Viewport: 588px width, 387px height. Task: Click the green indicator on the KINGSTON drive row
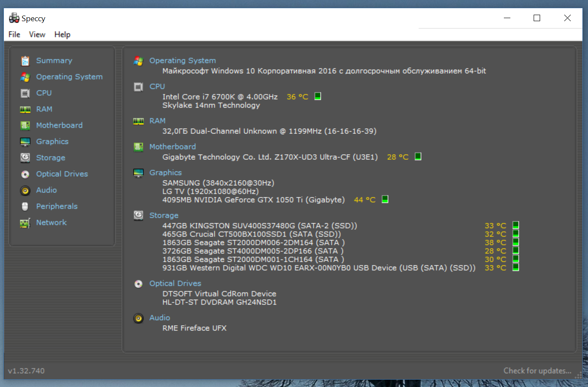coord(516,225)
